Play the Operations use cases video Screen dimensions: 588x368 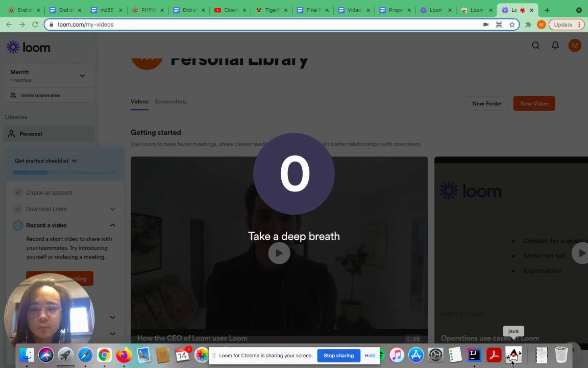click(x=580, y=253)
